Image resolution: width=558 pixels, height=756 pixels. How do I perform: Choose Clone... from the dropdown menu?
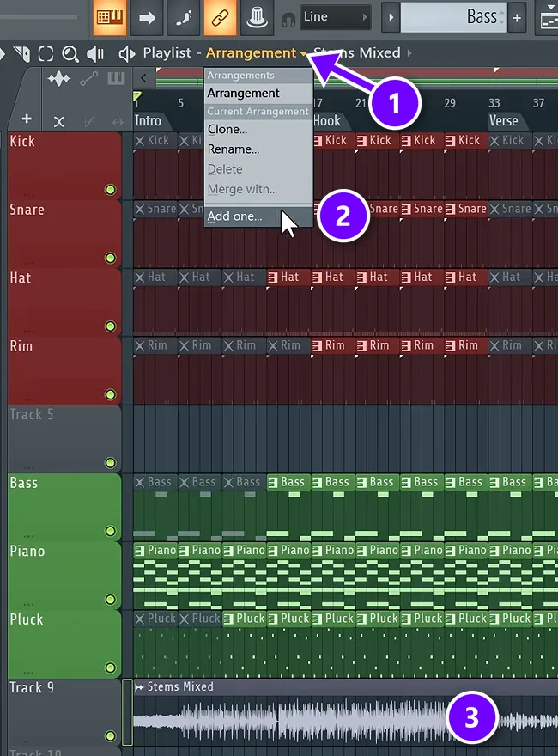tap(258, 129)
